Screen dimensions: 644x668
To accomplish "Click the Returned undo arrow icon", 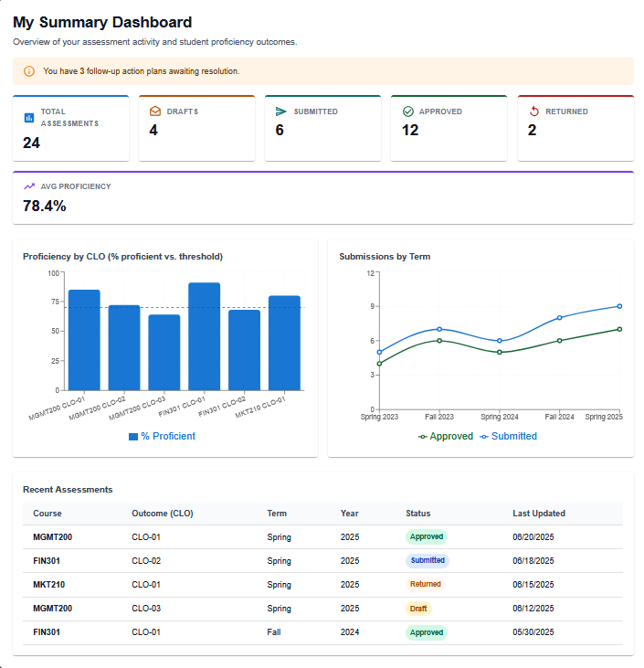I will click(x=534, y=111).
